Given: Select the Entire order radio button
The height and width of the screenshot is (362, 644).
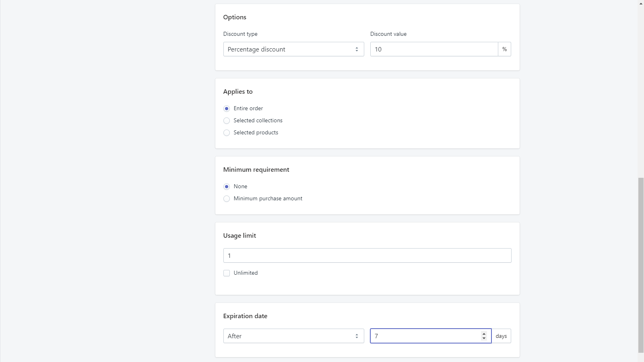Looking at the screenshot, I should 227,109.
